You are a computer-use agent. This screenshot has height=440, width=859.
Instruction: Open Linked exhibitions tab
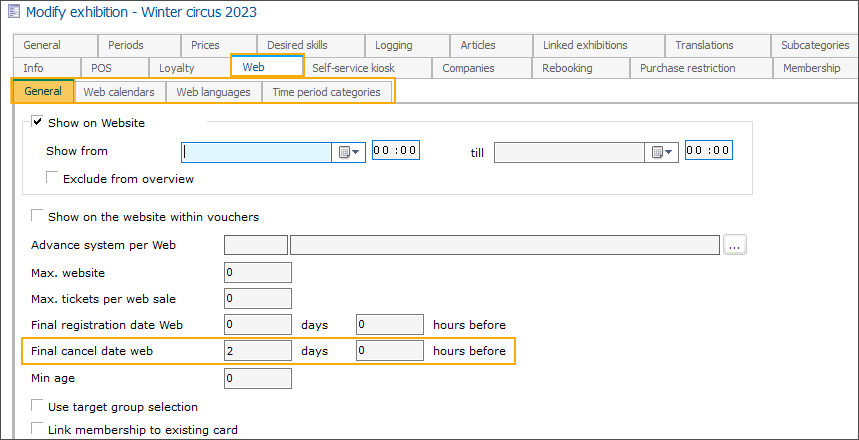click(598, 45)
